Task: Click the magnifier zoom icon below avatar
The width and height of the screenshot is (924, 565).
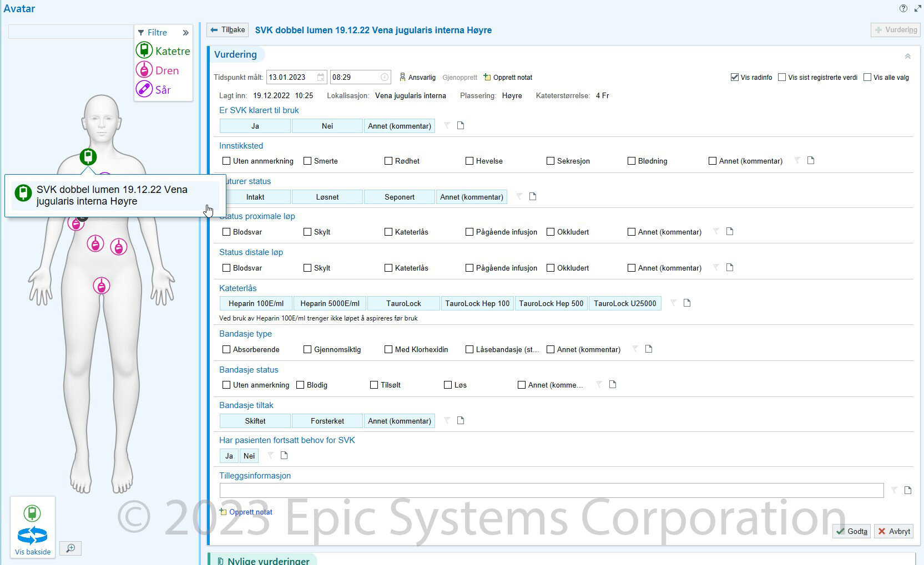Action: (x=70, y=548)
